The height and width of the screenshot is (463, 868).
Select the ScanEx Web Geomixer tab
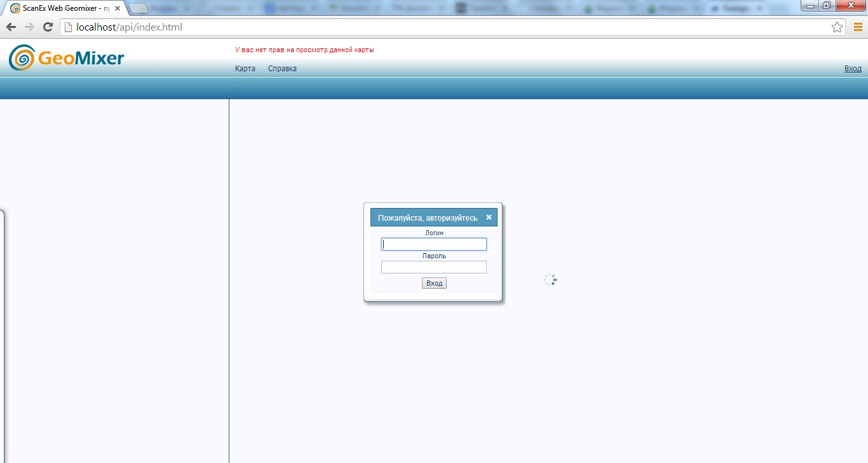[x=65, y=9]
